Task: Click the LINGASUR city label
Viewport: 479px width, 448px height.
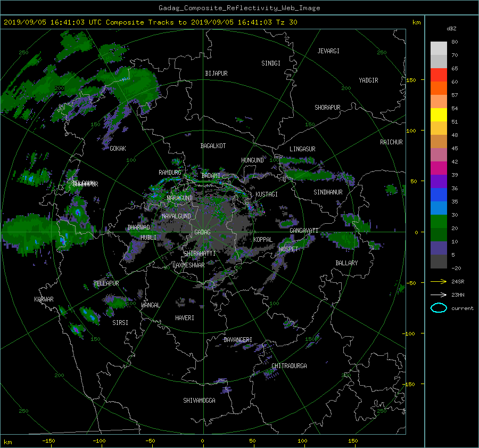Action: (302, 149)
